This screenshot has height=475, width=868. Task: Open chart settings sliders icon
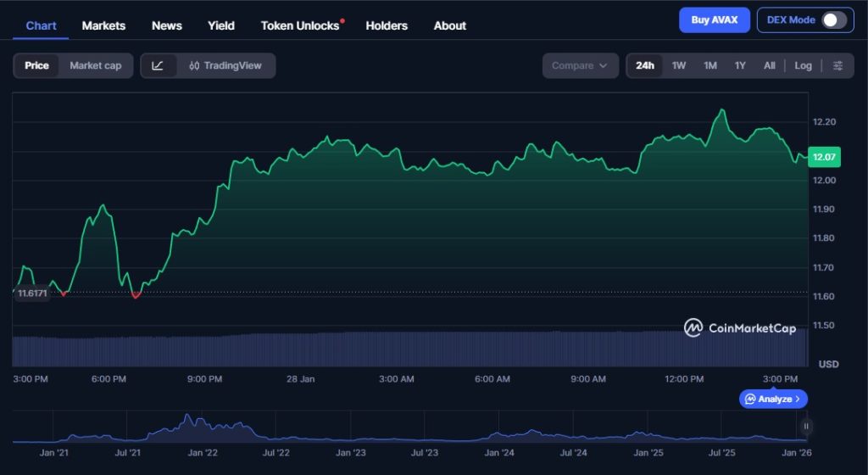837,65
